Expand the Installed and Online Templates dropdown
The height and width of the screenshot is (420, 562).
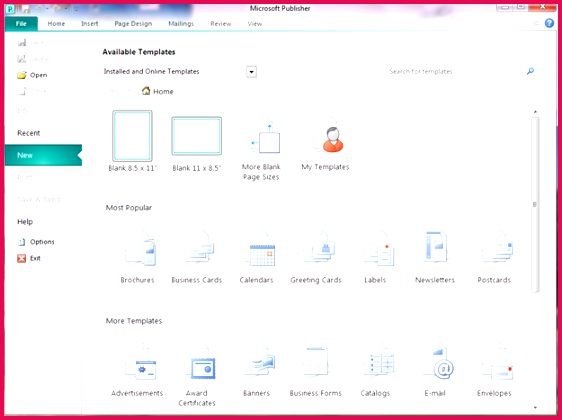click(252, 72)
